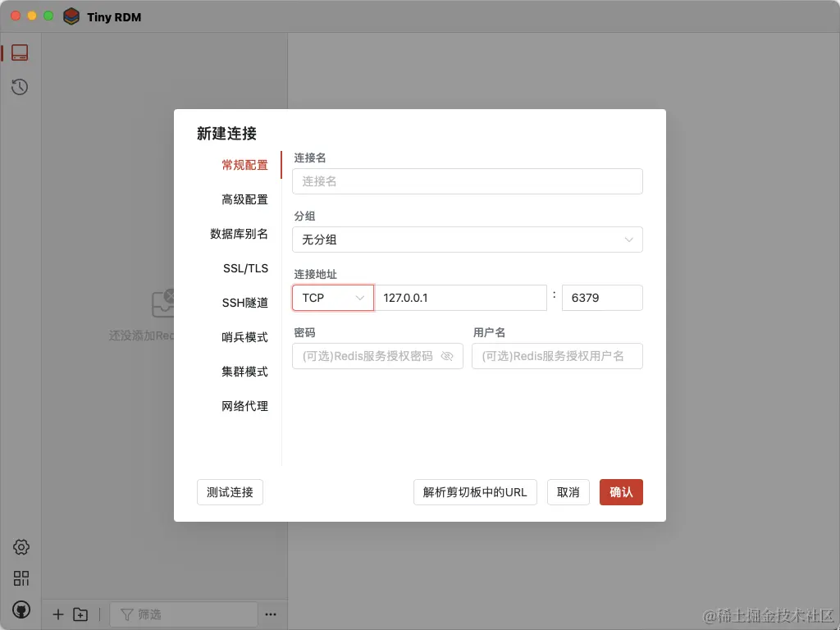
Task: Open the GitHub icon at sidebar bottom
Action: click(21, 609)
